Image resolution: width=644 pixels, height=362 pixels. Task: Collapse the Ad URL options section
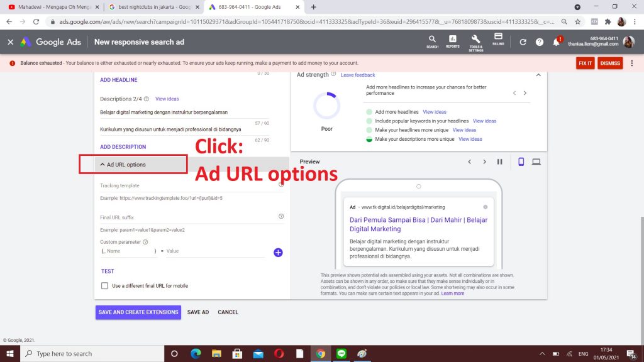click(123, 165)
